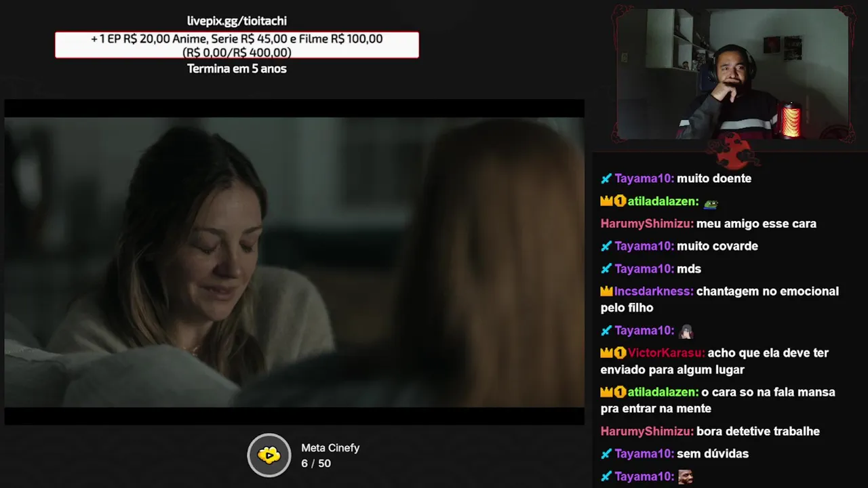868x488 pixels.
Task: Click atiladalazen name on 'fala mansa' message
Action: pos(663,392)
